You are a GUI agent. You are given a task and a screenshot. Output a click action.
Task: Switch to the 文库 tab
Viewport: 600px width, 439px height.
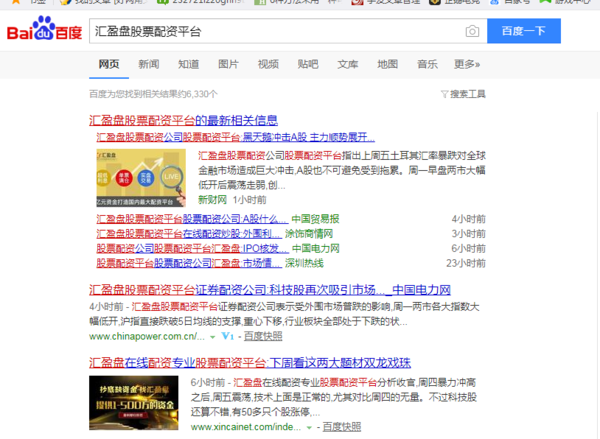click(x=347, y=64)
